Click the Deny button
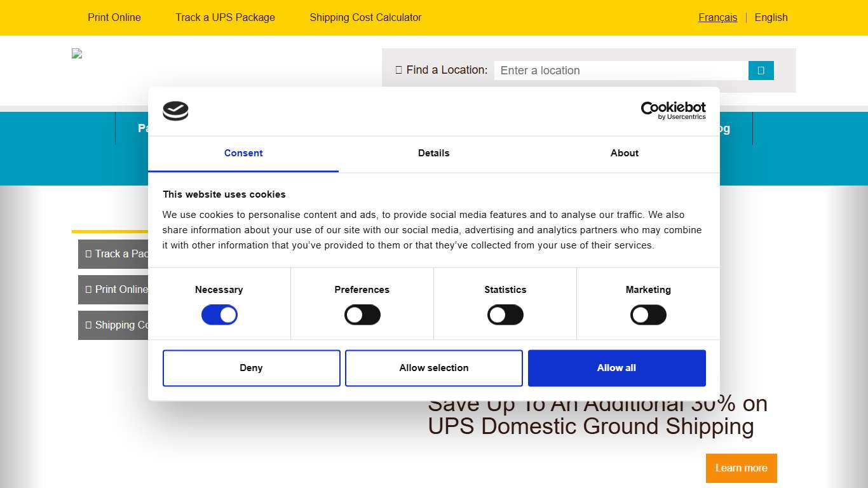Viewport: 868px width, 488px height. [x=251, y=368]
